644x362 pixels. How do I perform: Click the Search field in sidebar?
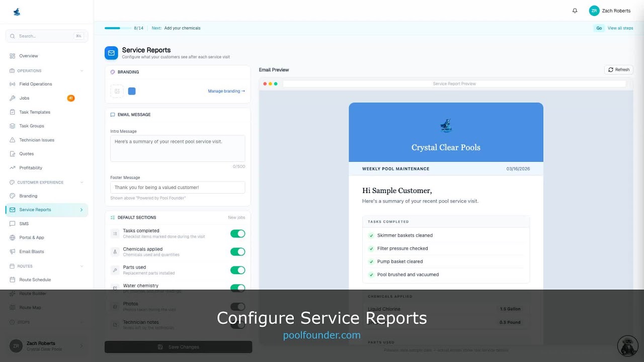click(x=47, y=36)
